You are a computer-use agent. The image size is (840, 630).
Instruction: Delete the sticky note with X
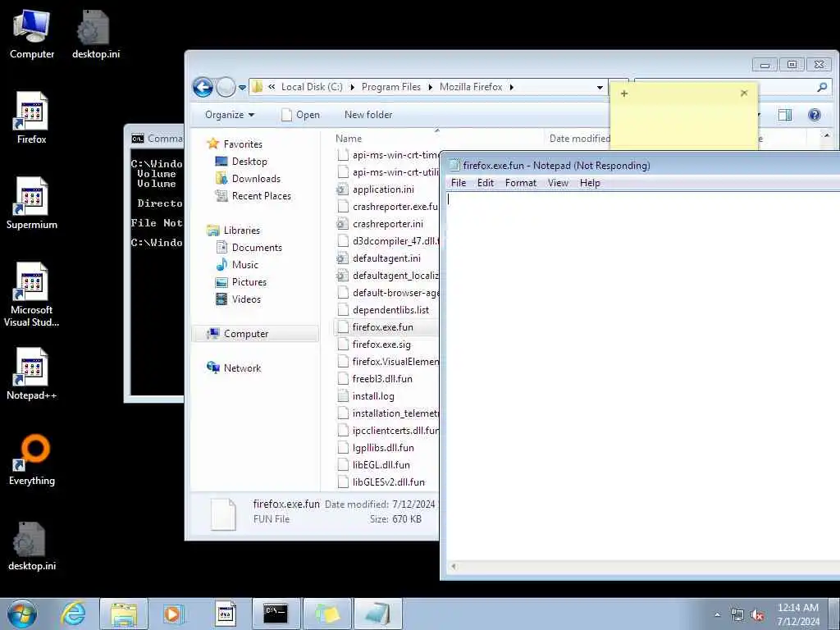743,94
